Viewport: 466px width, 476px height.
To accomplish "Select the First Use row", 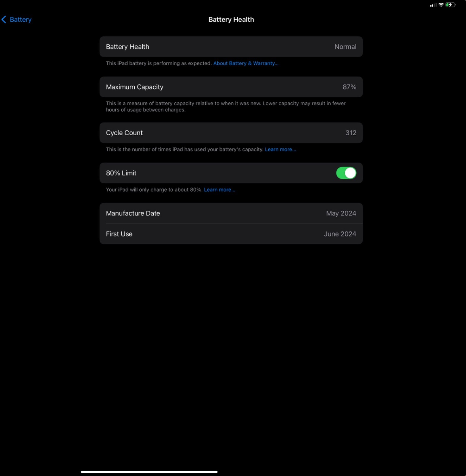I will tap(231, 234).
